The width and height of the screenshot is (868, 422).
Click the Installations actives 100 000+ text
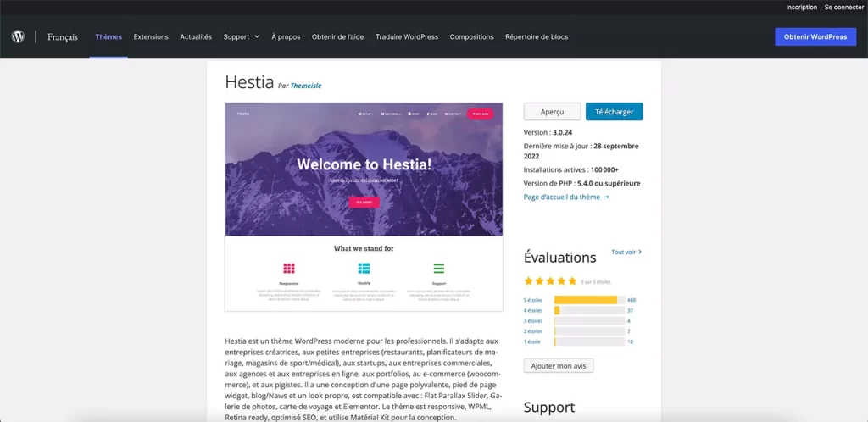(x=571, y=169)
